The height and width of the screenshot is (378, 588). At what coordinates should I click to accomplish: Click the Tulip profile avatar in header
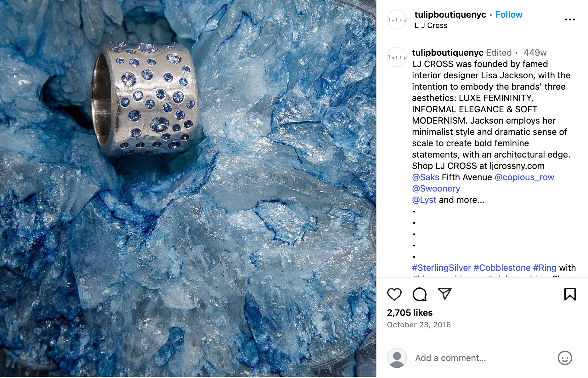point(397,19)
